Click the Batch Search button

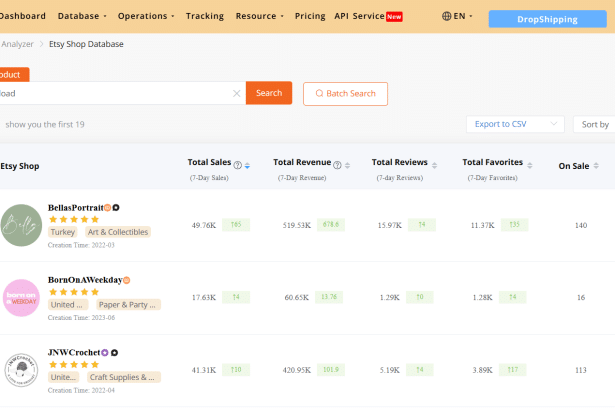[345, 94]
